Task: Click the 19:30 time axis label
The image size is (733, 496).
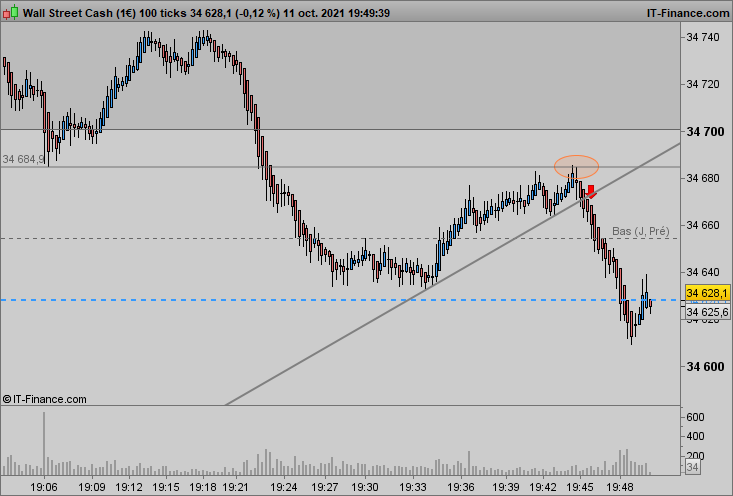Action: tap(365, 487)
